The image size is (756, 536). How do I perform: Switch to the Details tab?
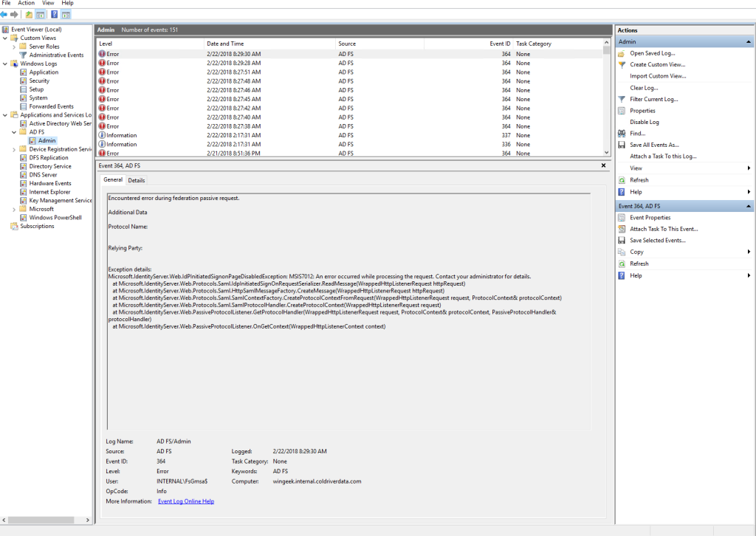(137, 180)
